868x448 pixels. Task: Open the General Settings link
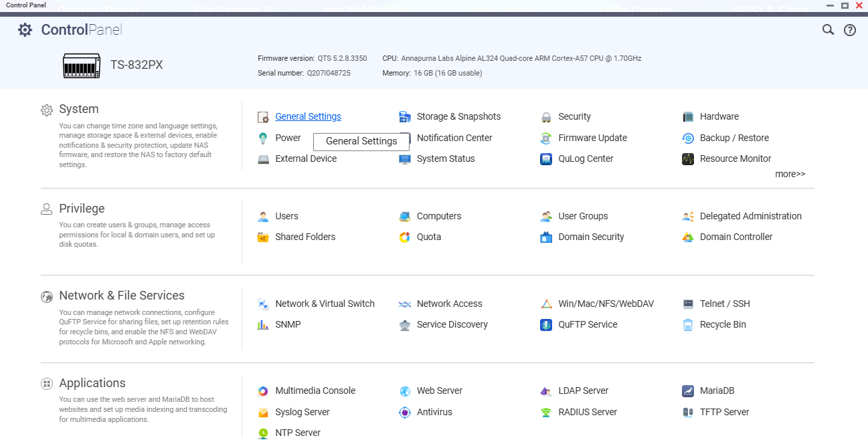click(x=308, y=117)
